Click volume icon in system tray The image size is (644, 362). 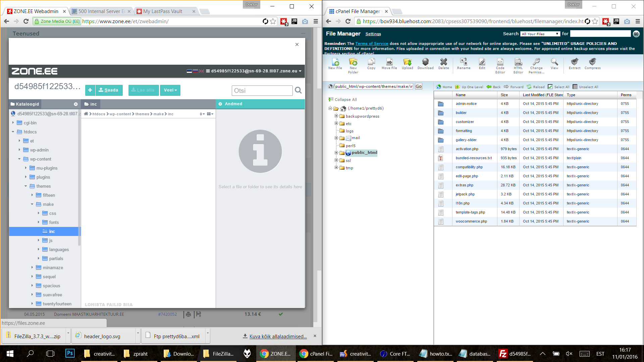(569, 354)
